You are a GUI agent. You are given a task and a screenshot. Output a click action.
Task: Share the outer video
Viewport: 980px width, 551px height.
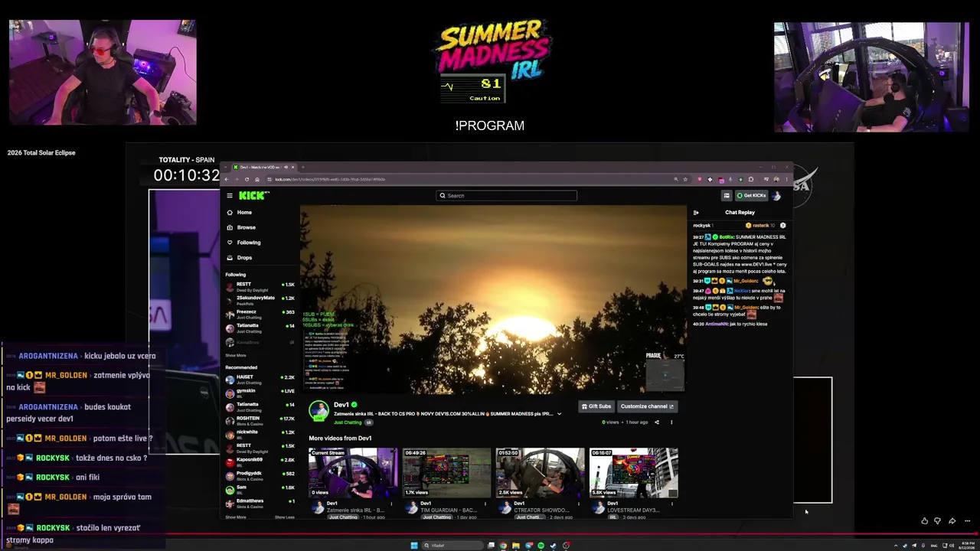(952, 521)
